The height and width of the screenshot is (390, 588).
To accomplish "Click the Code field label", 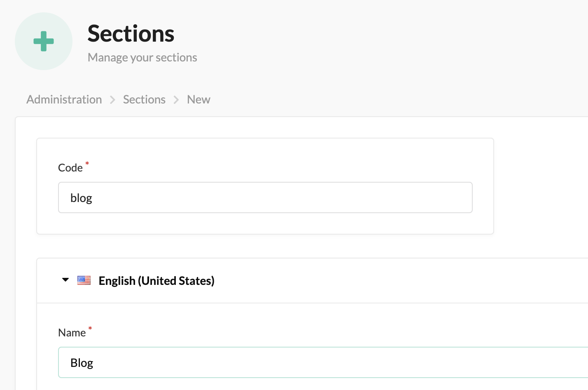I will coord(70,168).
